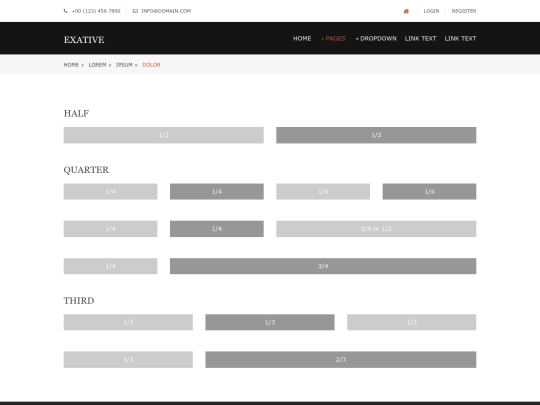Click the phone number +00 (123) 456 7890
The width and height of the screenshot is (540, 405).
pyautogui.click(x=96, y=11)
